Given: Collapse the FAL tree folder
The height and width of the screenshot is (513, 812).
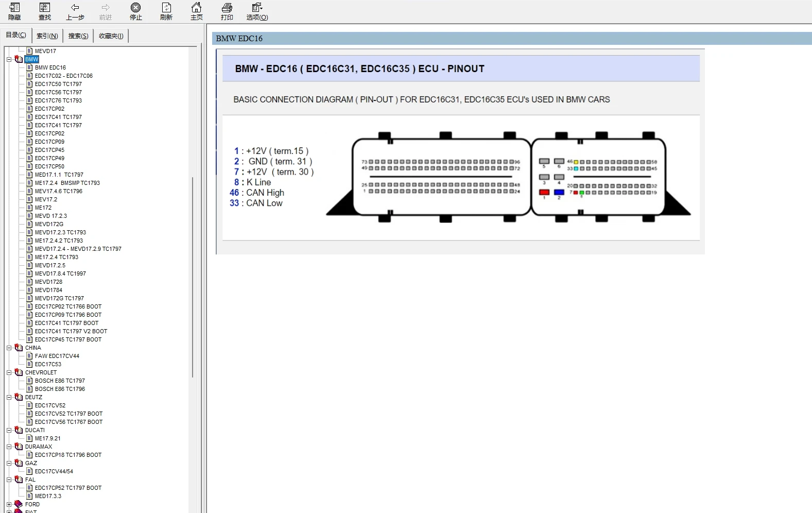Looking at the screenshot, I should [9, 480].
